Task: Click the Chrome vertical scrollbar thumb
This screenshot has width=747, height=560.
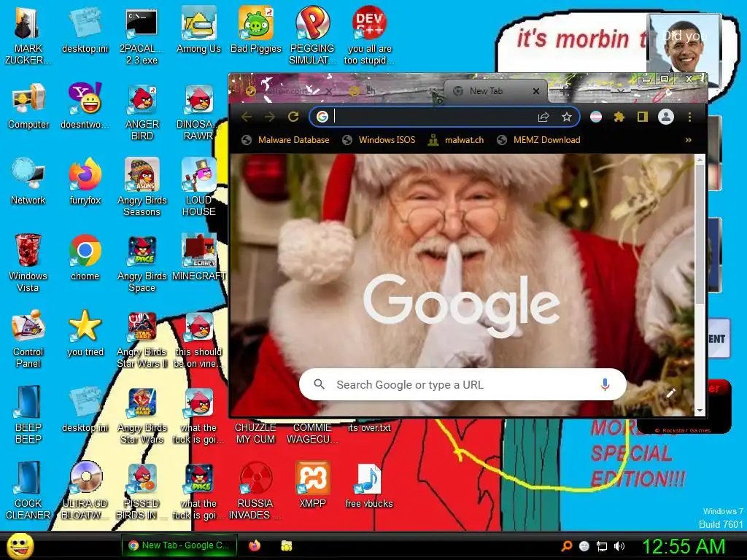Action: pyautogui.click(x=700, y=234)
